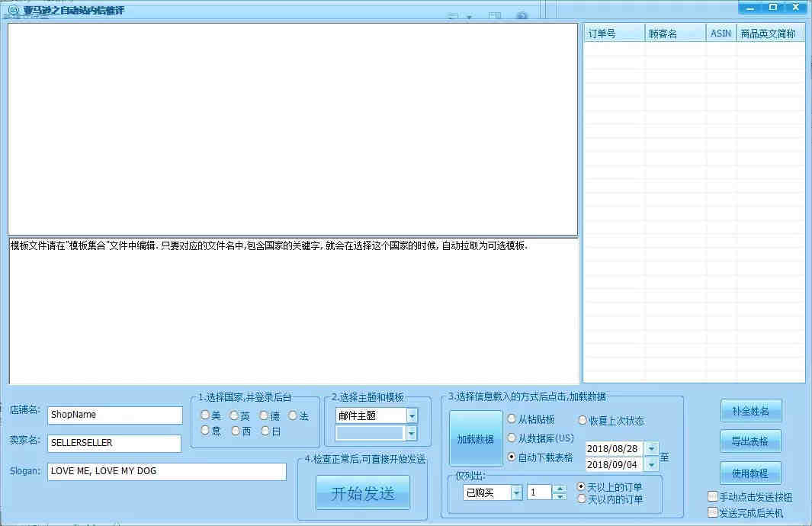
Task: Decrease the days value with down arrow
Action: tap(560, 496)
